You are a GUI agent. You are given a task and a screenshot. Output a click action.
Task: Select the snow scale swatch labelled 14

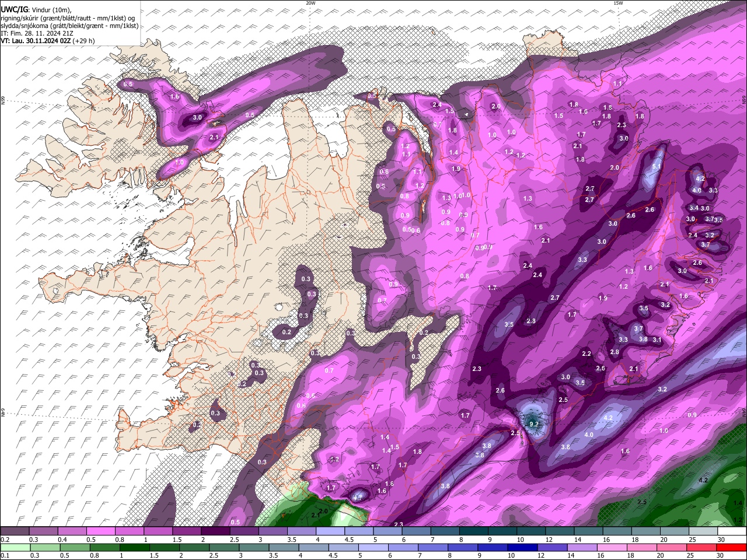pyautogui.click(x=589, y=531)
